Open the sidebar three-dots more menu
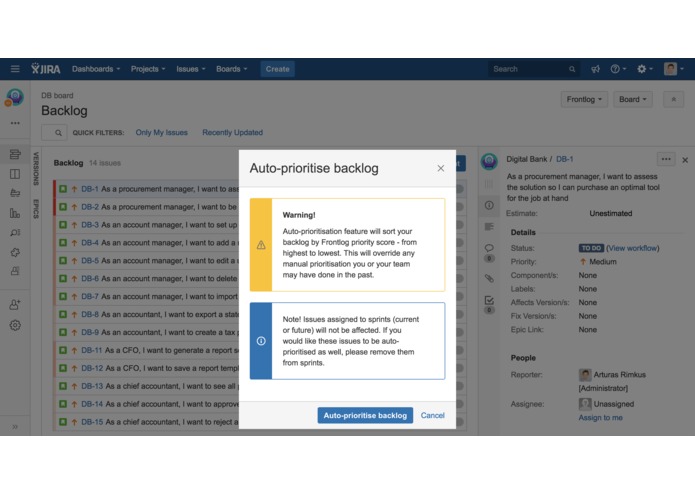 pos(15,123)
